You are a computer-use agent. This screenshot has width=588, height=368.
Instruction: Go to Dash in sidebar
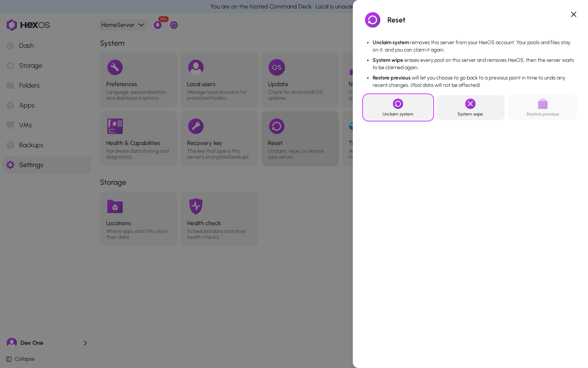[47, 46]
